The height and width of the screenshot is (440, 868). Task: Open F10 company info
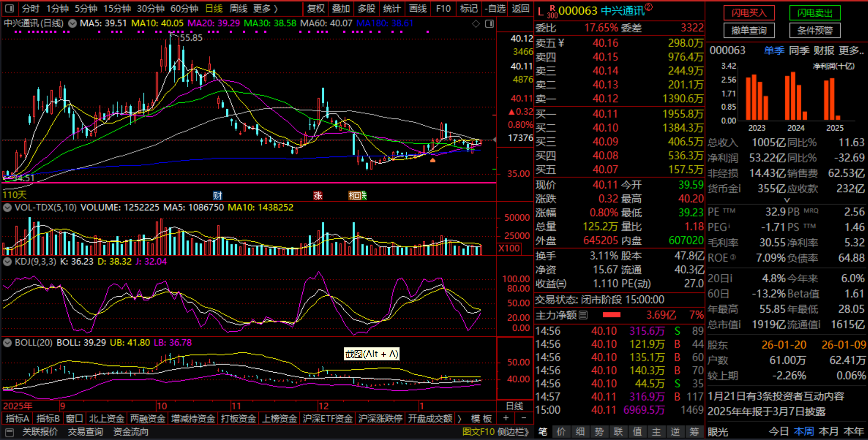[x=443, y=8]
